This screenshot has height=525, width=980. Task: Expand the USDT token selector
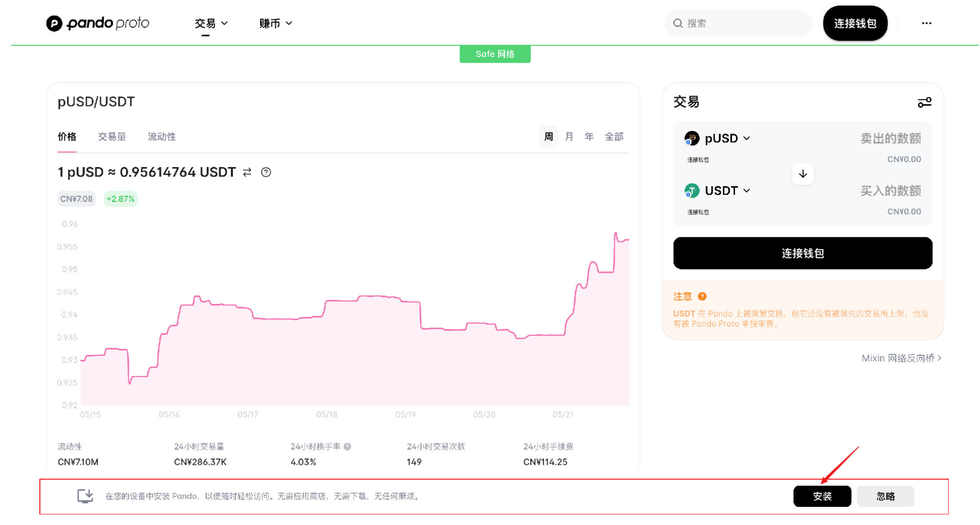pyautogui.click(x=726, y=191)
